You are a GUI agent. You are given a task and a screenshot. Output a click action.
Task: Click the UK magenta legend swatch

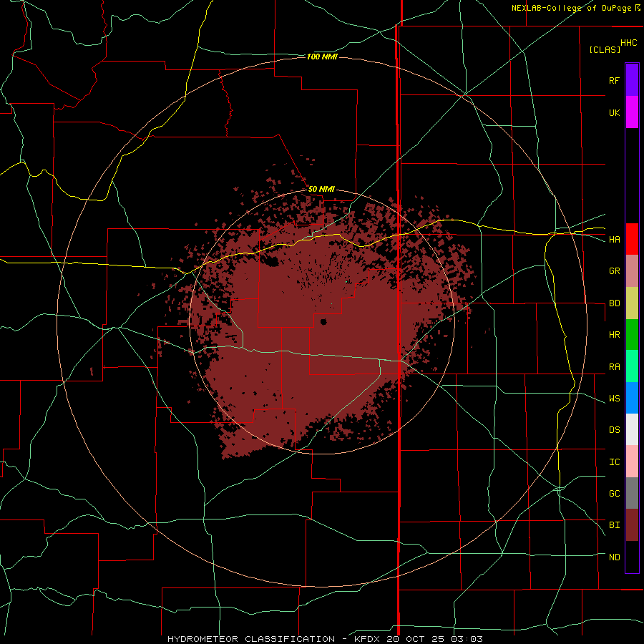(632, 112)
